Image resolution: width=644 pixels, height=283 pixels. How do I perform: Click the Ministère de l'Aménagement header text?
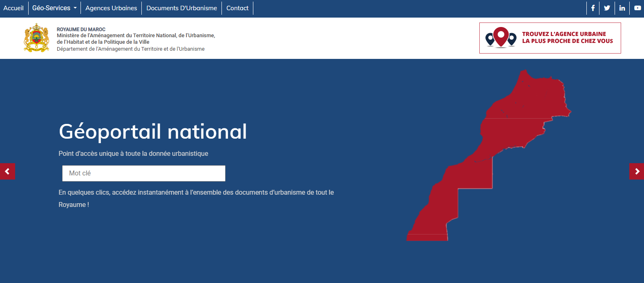click(136, 39)
